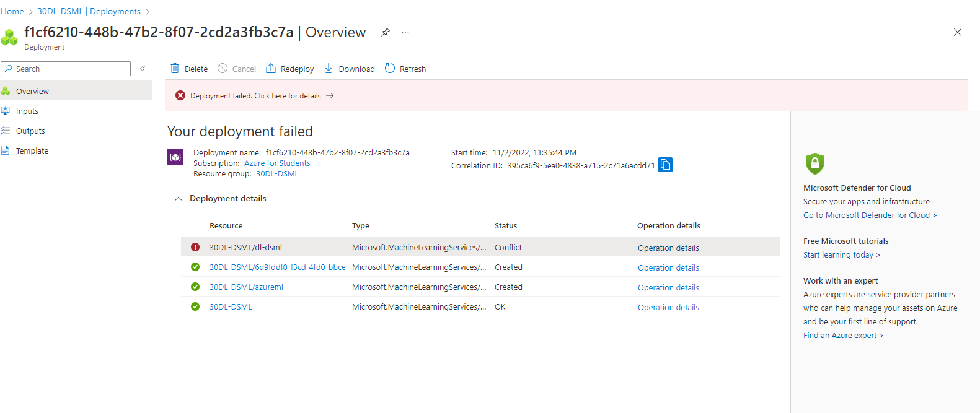
Task: Open Azure for Students subscription link
Action: click(277, 163)
